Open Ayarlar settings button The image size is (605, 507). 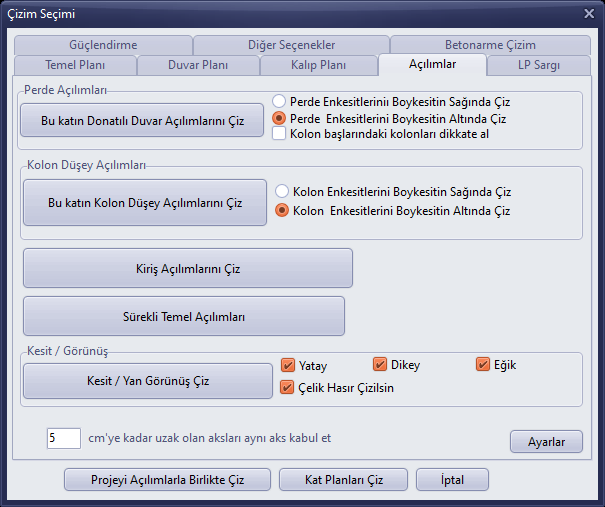click(546, 442)
